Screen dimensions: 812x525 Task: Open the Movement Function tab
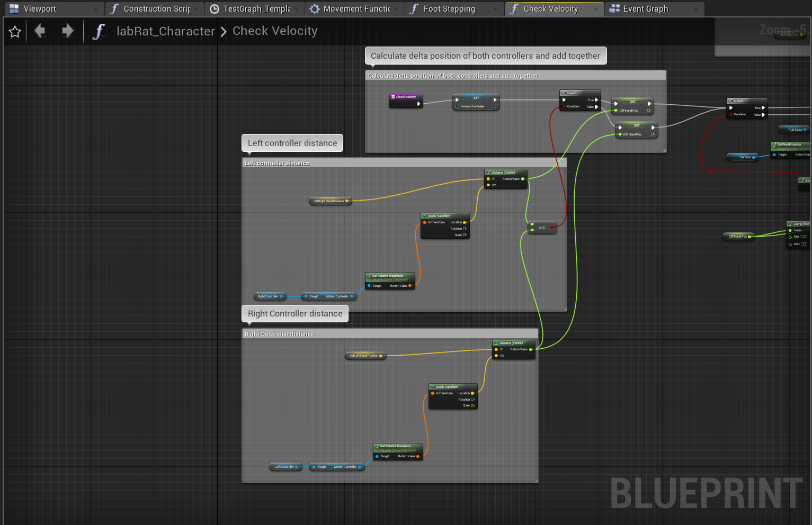356,9
